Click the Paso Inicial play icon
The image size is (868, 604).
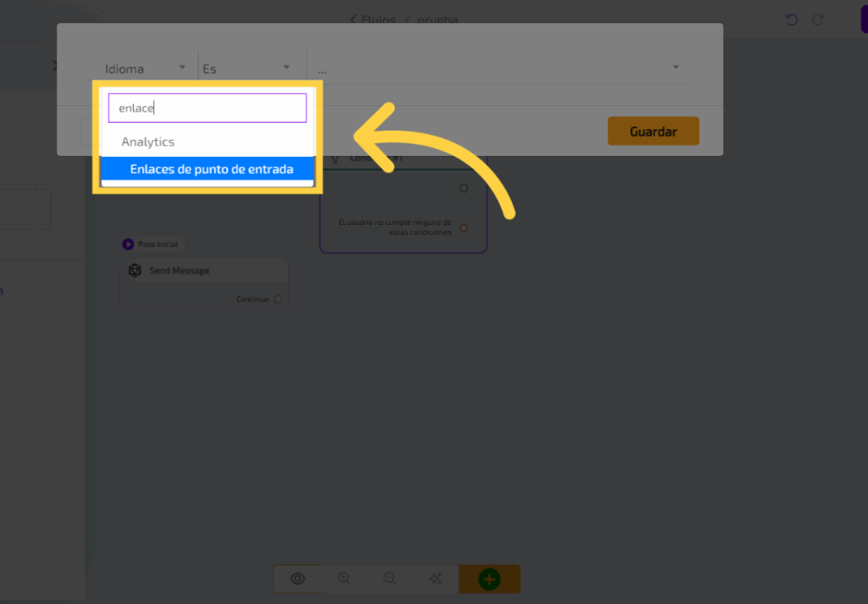pos(128,244)
